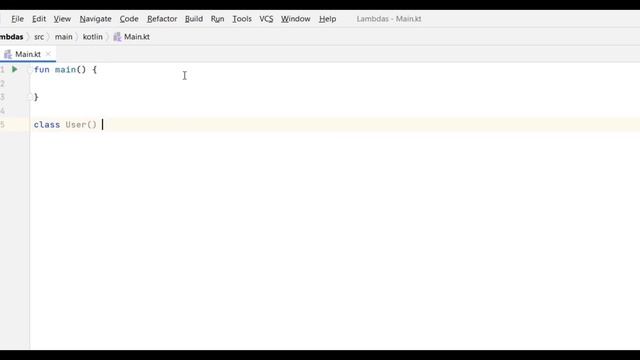Open the Refactor menu
The image size is (640, 360).
tap(162, 19)
